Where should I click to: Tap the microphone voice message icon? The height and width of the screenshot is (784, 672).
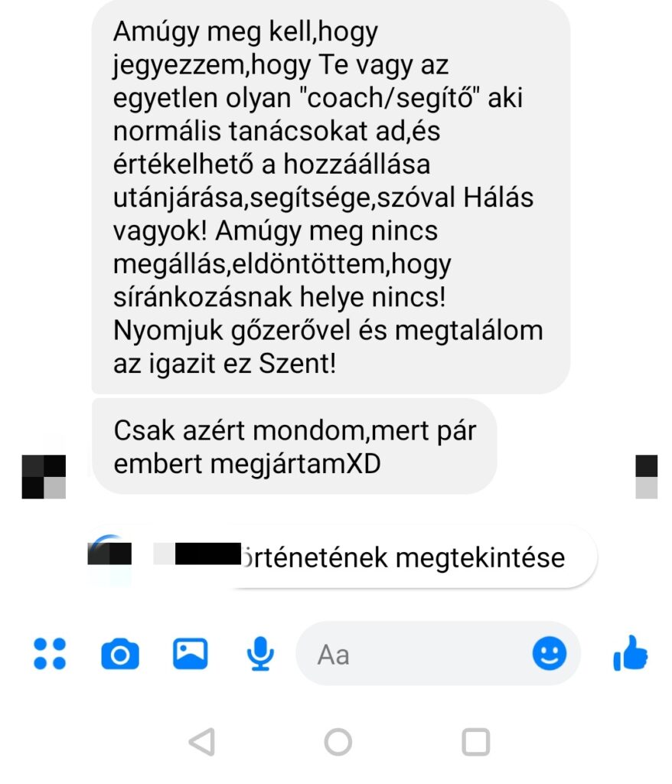pyautogui.click(x=260, y=654)
